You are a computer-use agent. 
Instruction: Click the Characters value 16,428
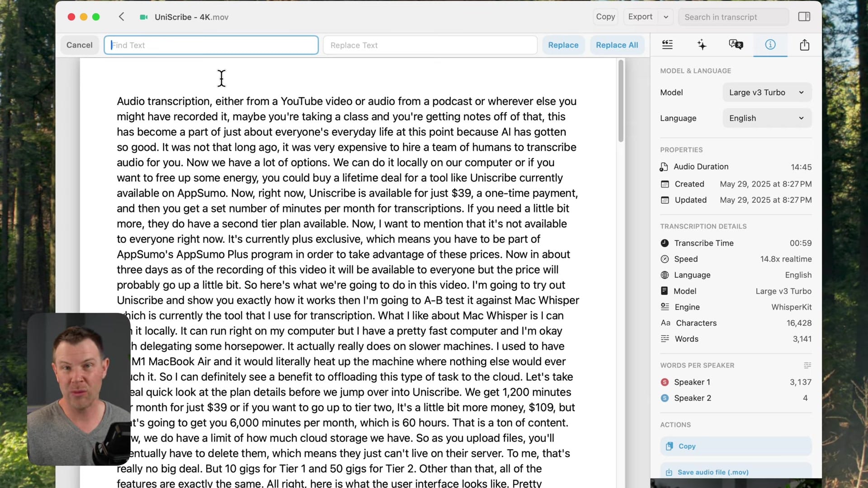[x=799, y=323]
